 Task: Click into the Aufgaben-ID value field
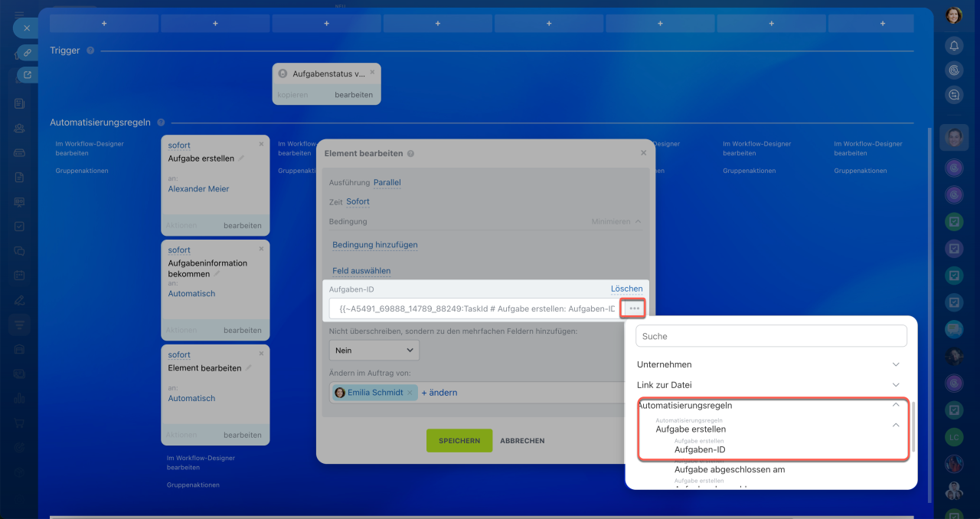click(475, 308)
